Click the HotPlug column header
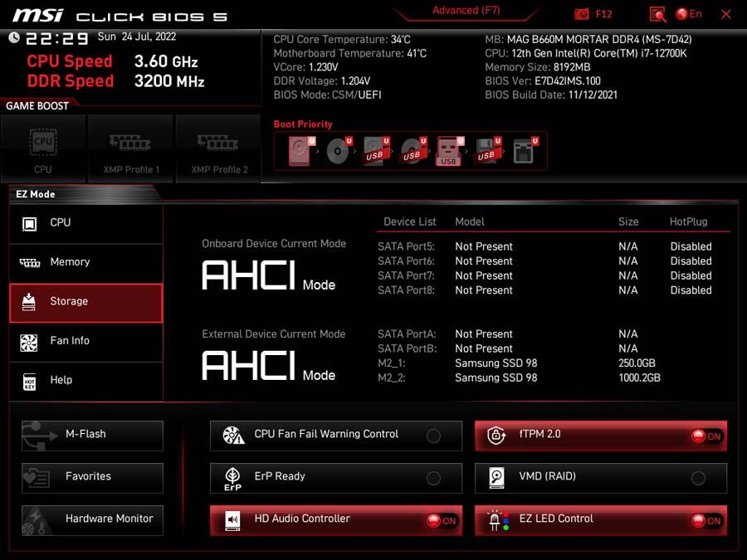 point(688,222)
